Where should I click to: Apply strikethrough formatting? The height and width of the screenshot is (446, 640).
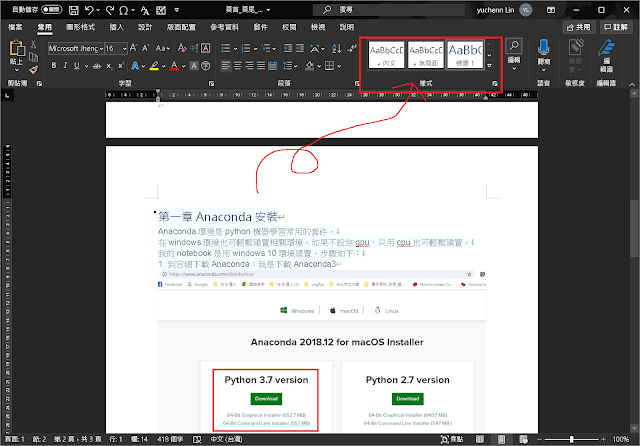point(97,66)
